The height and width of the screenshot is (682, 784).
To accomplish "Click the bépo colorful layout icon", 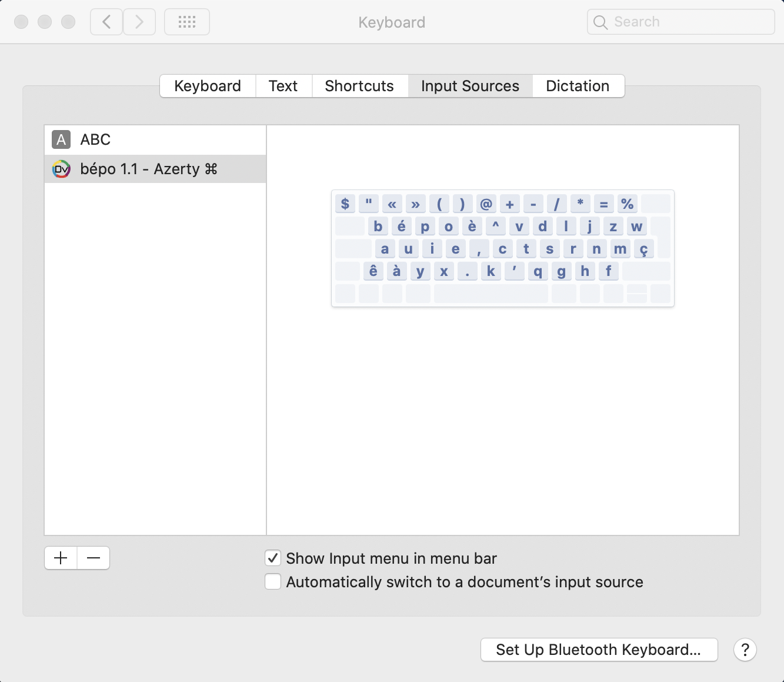I will click(61, 169).
